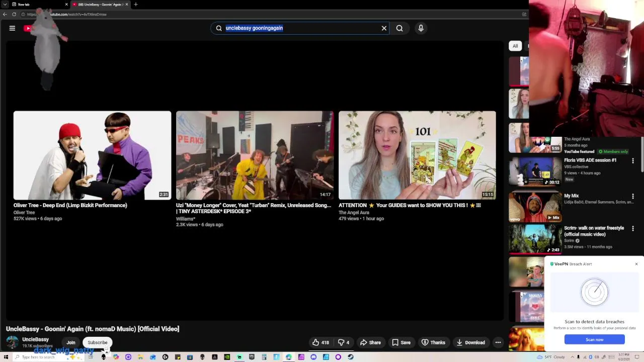Open the My Mix playlist thumbnail
This screenshot has height=362, width=644.
(x=535, y=207)
